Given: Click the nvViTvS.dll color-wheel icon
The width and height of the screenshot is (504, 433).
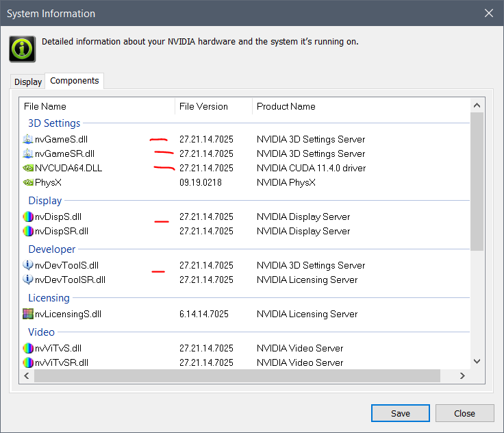Looking at the screenshot, I should tap(28, 348).
